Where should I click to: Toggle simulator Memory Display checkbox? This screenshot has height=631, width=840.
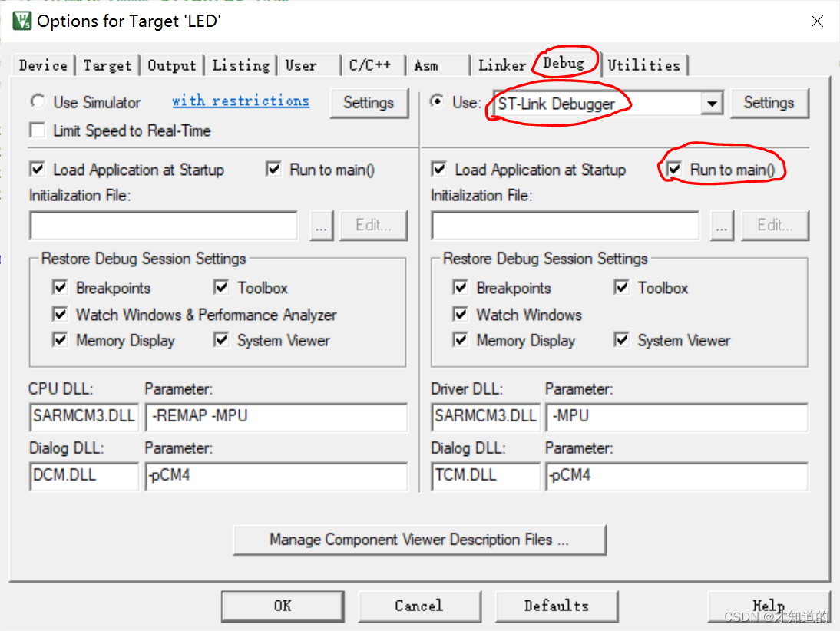(60, 340)
